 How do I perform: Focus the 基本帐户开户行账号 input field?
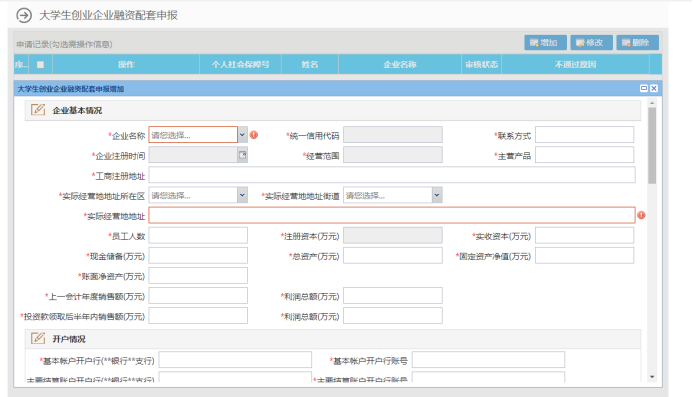[488, 360]
